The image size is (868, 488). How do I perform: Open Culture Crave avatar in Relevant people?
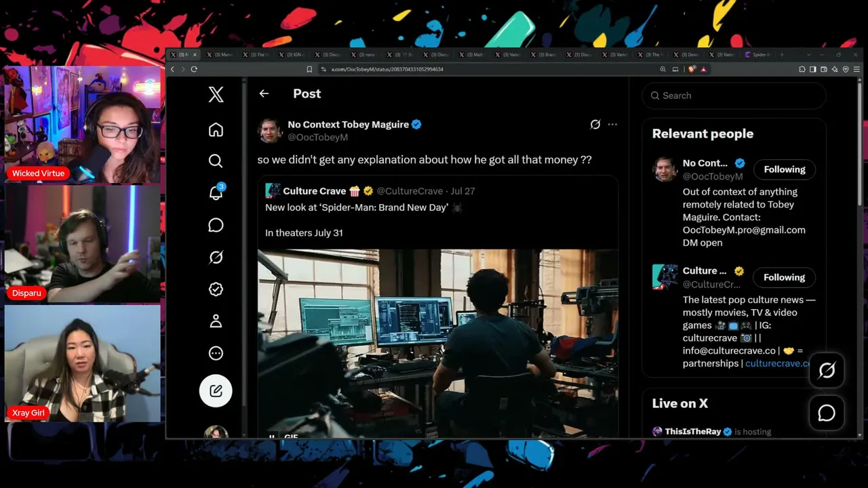[x=665, y=277]
